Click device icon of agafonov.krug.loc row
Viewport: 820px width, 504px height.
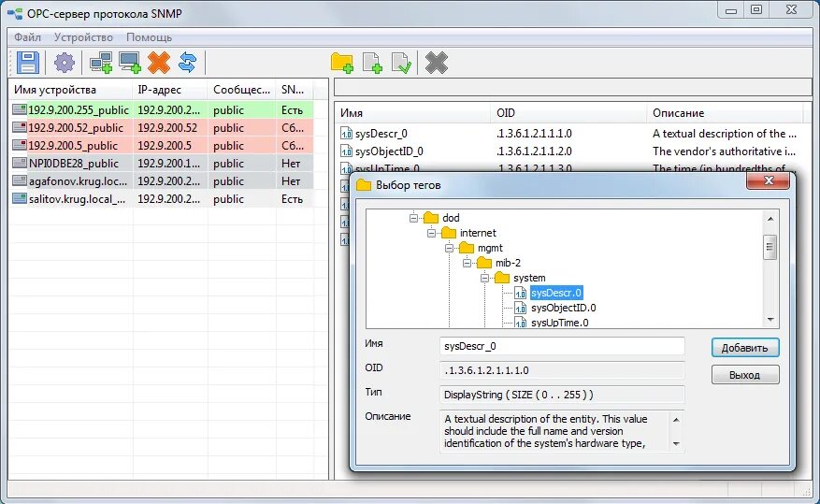tap(20, 180)
